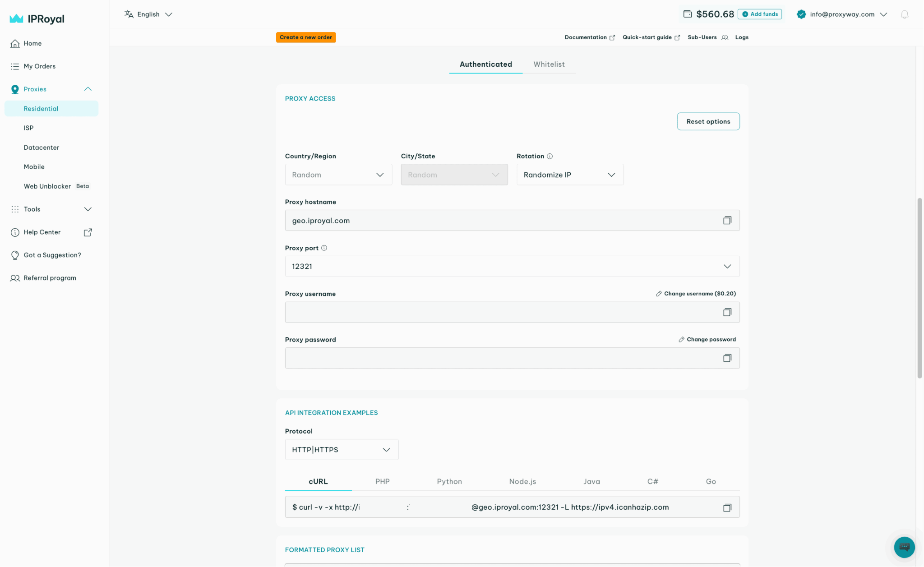
Task: Click Proxy port info tooltip icon
Action: point(324,248)
